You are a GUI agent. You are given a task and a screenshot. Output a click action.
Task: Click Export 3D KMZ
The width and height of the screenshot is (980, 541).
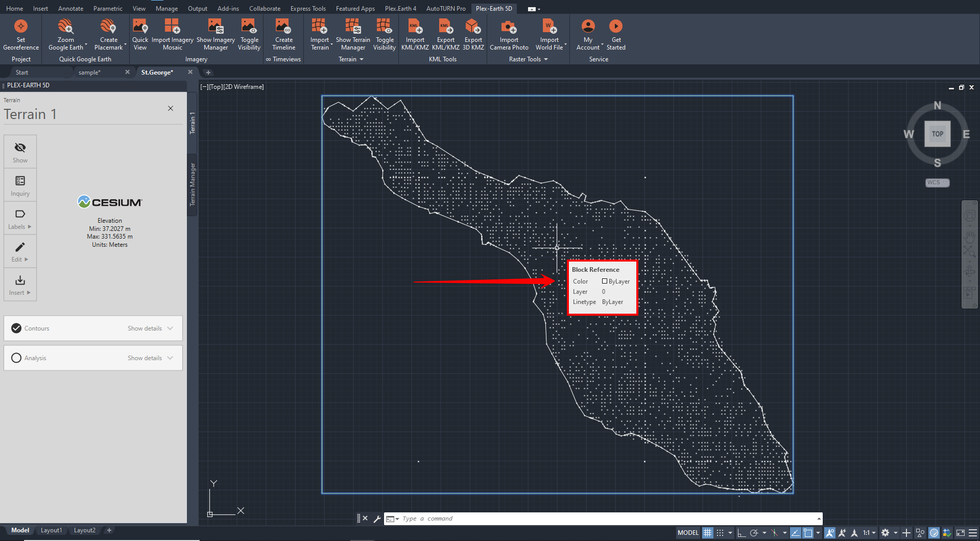point(473,35)
